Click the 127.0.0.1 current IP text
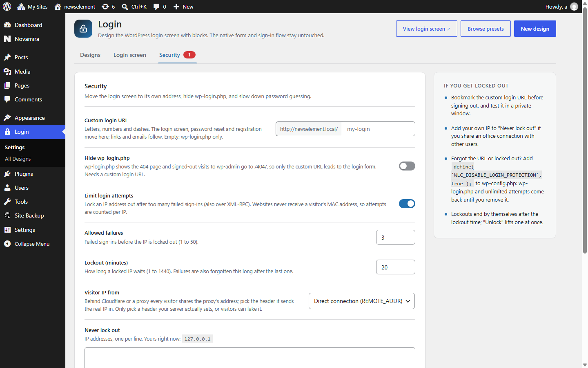 click(x=197, y=339)
